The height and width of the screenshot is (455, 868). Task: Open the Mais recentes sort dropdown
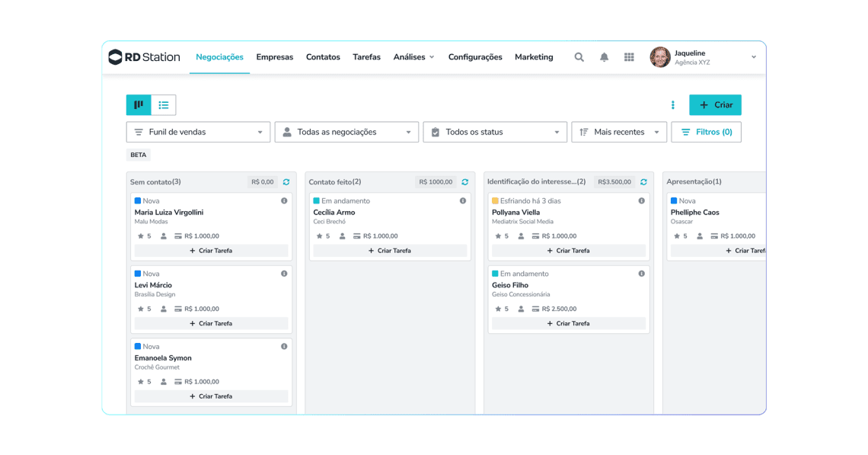pos(619,132)
